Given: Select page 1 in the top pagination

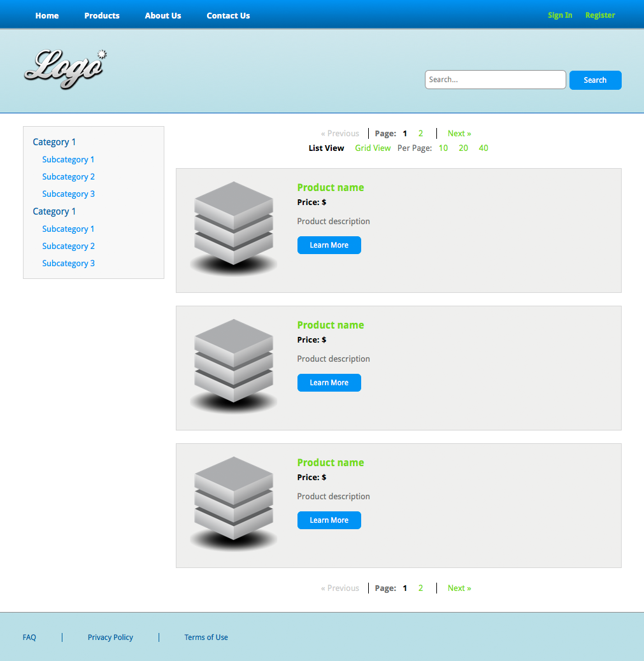Looking at the screenshot, I should 405,134.
